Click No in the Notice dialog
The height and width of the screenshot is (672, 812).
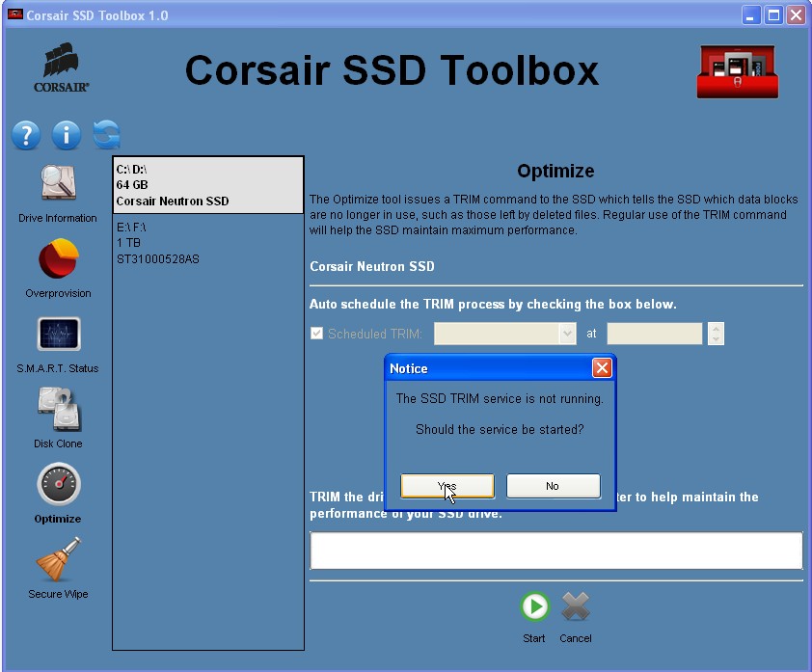[x=554, y=486]
